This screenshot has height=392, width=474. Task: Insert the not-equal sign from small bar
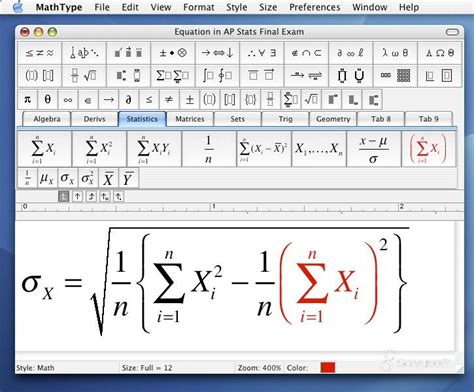pyautogui.click(x=169, y=99)
